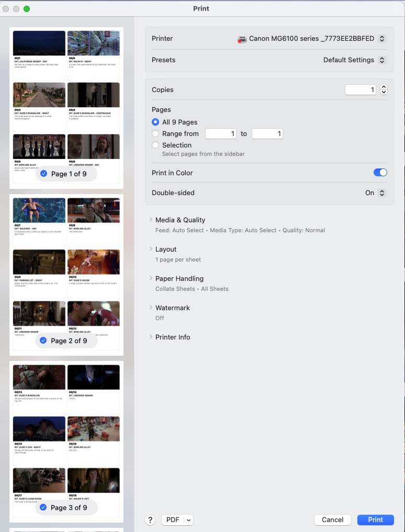The width and height of the screenshot is (405, 532).
Task: Click the PDF button
Action: point(173,520)
